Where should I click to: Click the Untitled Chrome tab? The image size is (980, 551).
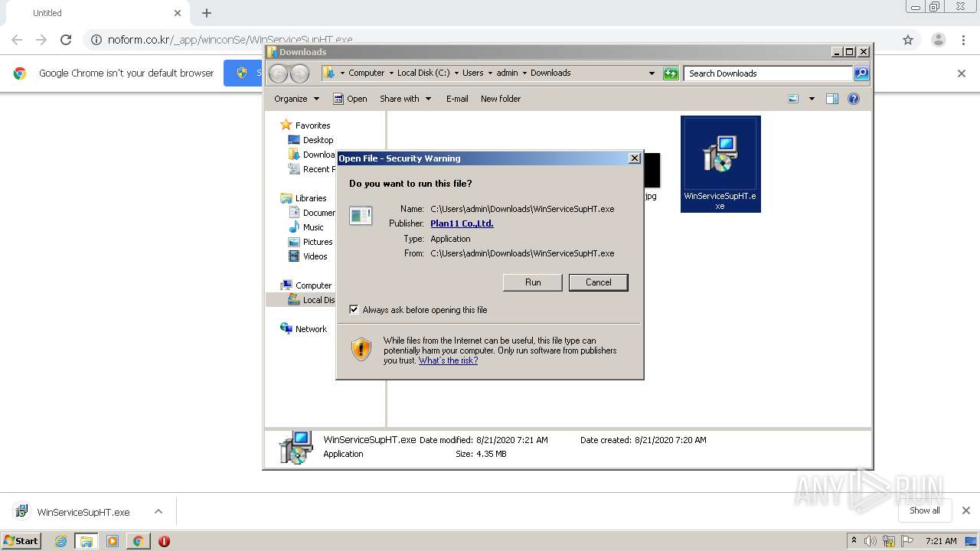(x=96, y=13)
